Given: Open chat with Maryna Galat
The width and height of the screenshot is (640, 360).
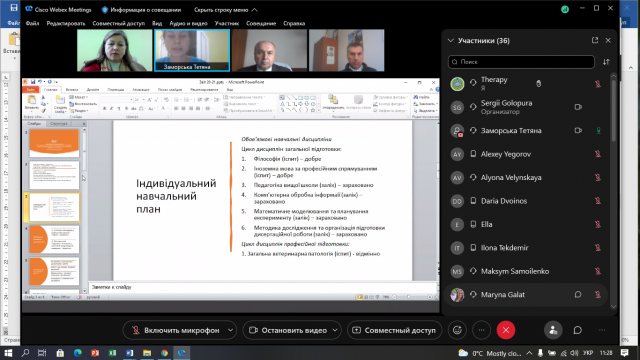Looking at the screenshot, I should tap(578, 295).
